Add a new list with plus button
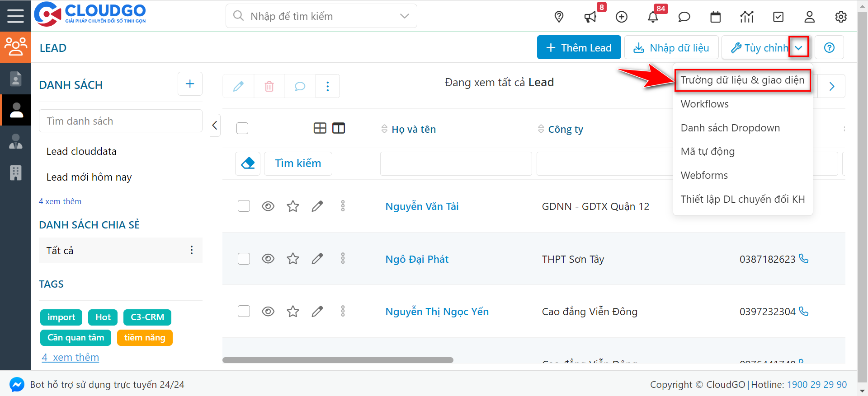 coord(190,84)
